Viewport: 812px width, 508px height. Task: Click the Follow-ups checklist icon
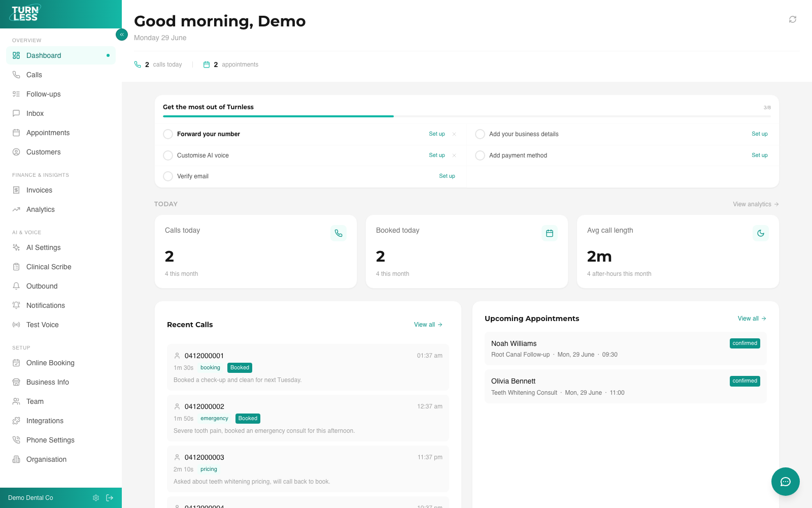(x=16, y=94)
